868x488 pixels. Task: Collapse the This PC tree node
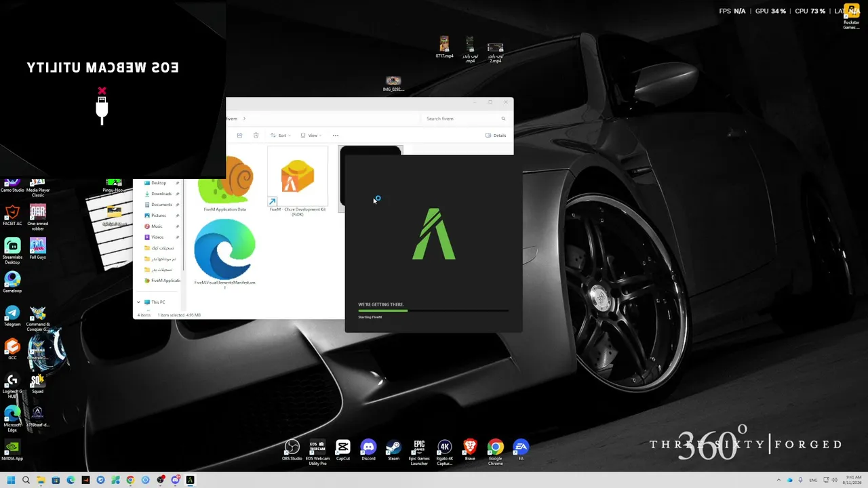coord(138,302)
